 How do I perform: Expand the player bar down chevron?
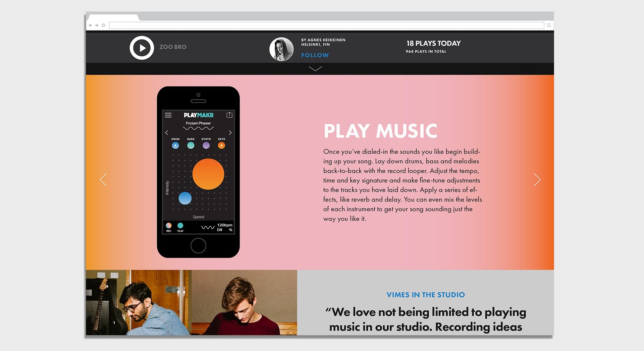(315, 69)
